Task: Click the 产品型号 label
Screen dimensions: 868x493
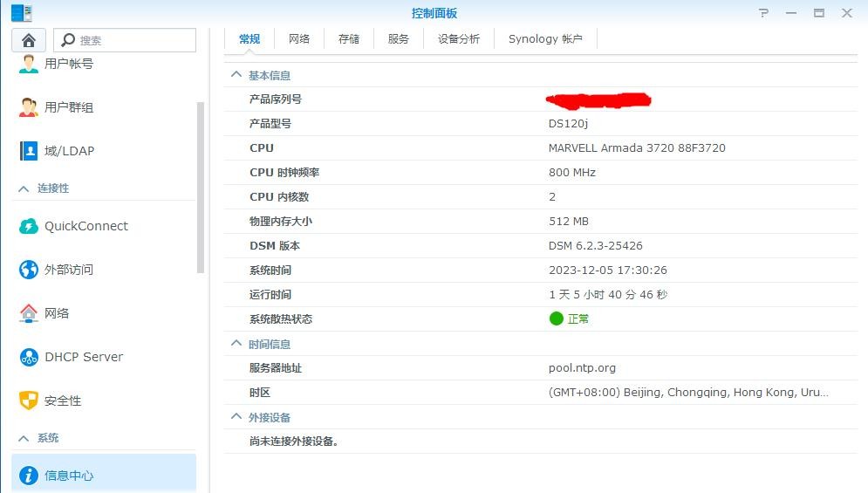Action: tap(270, 124)
